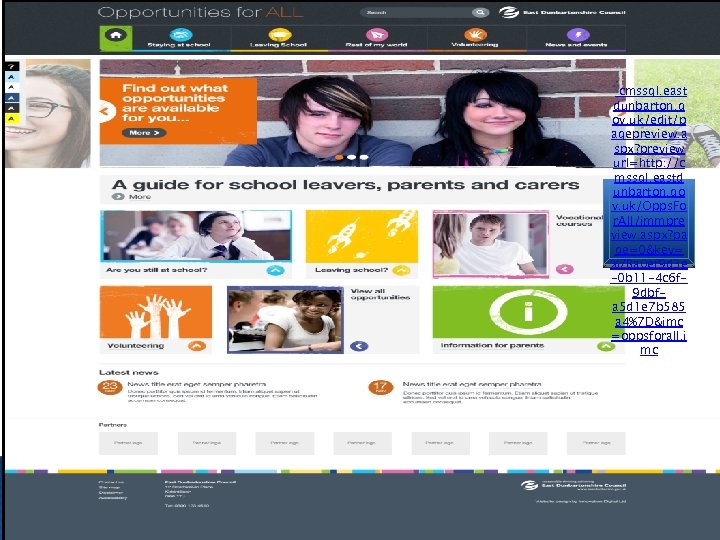This screenshot has width=720, height=540.
Task: Click the More button on orange banner
Action: point(144,133)
